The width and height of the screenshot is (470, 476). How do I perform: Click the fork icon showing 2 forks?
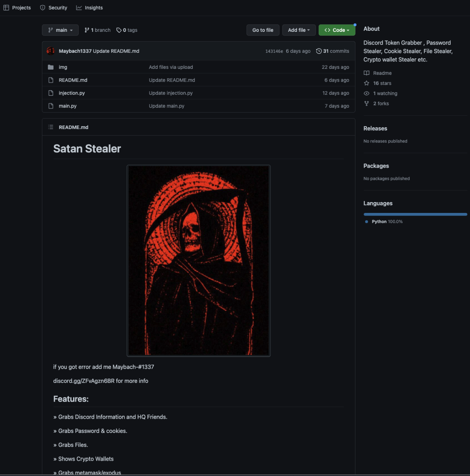tap(366, 103)
